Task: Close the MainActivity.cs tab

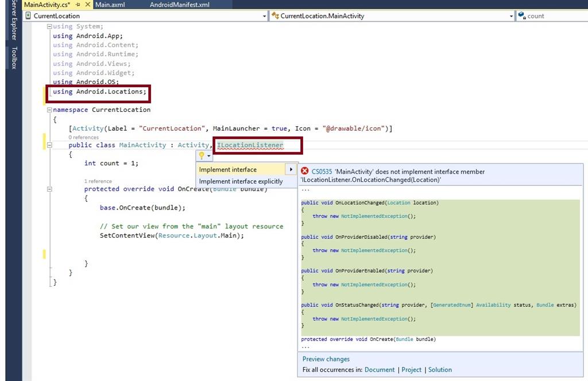Action: pos(87,5)
